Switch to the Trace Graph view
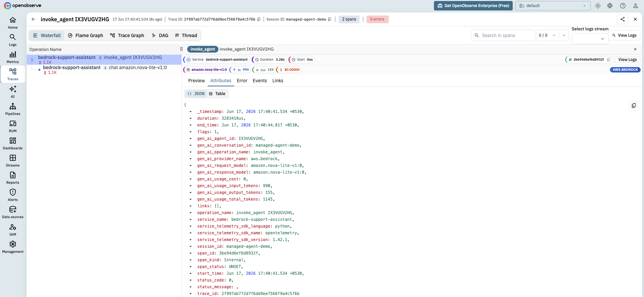Viewport: 644px width, 297px height. pos(127,35)
